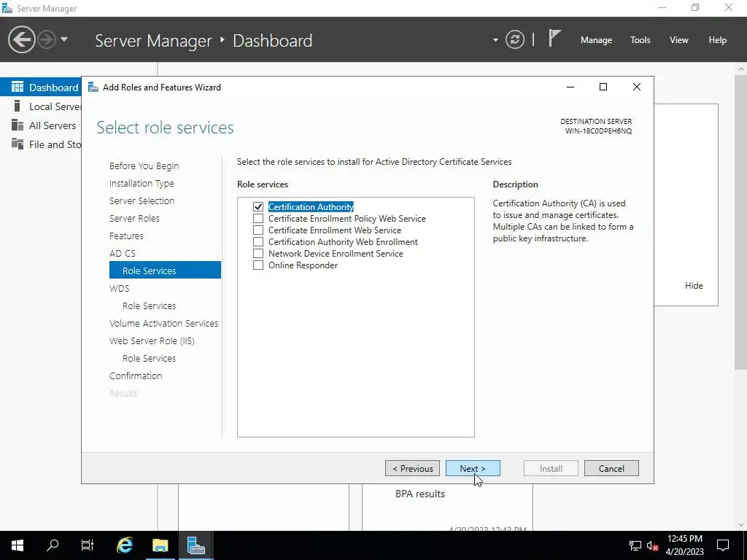This screenshot has width=747, height=560.
Task: Open the Action Center notification icon
Action: point(723,545)
